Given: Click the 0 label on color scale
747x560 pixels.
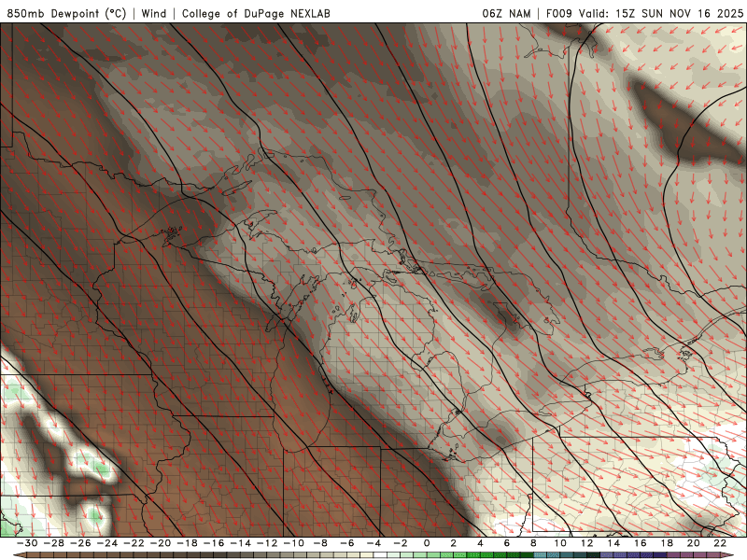Looking at the screenshot, I should click(x=427, y=543).
